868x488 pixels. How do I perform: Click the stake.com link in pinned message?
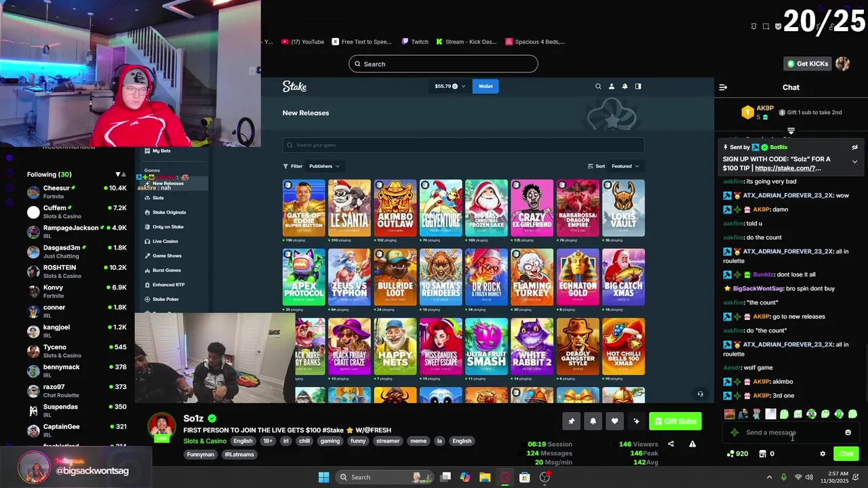point(787,168)
